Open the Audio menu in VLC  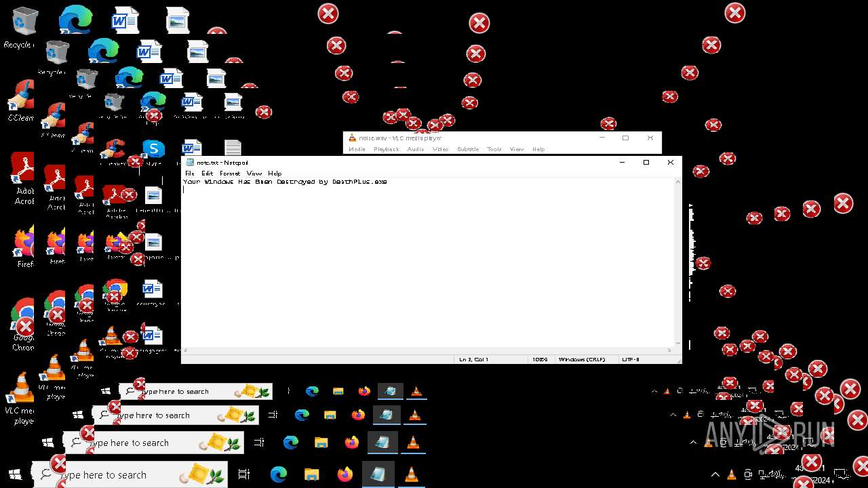[x=416, y=149]
